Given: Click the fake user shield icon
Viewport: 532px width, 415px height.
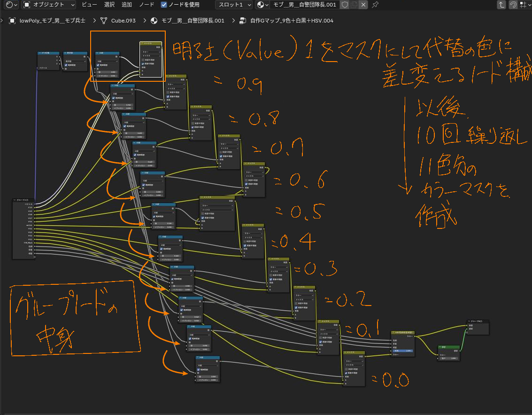Looking at the screenshot, I should [345, 5].
